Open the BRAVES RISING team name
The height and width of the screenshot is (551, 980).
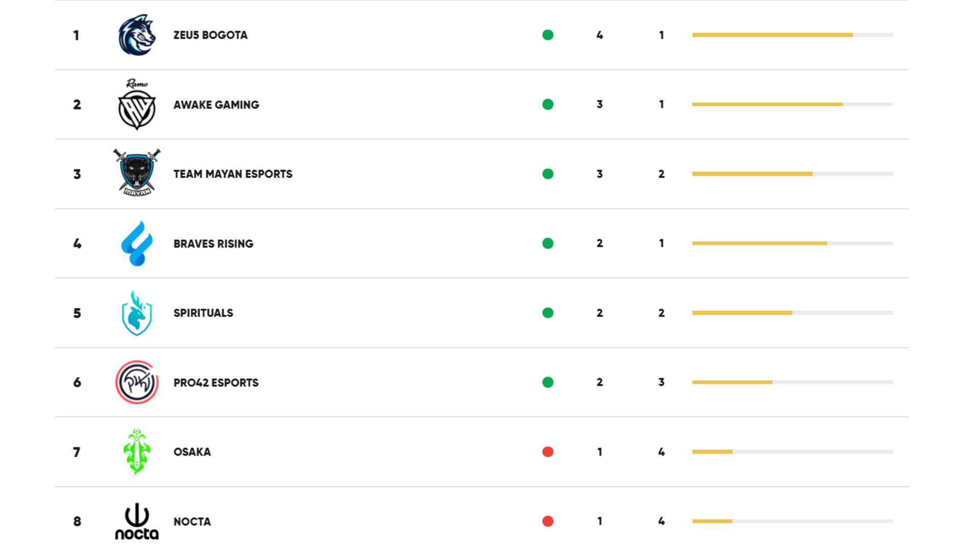[x=213, y=244]
